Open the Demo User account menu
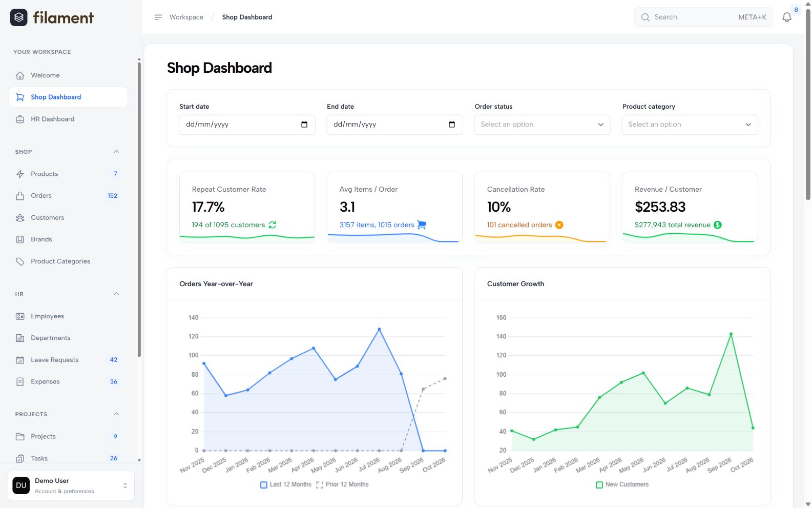This screenshot has height=508, width=812. (71, 485)
